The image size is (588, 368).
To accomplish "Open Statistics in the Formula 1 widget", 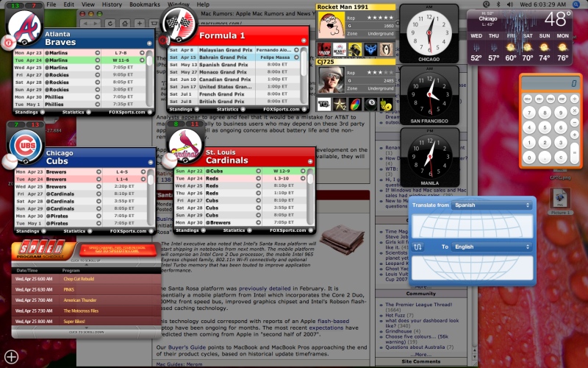I will (x=231, y=109).
